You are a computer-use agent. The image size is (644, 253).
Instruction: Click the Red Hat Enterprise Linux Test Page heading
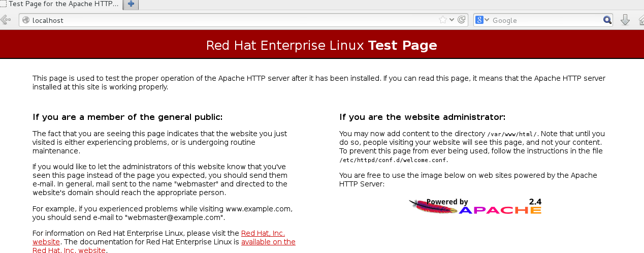tap(321, 45)
